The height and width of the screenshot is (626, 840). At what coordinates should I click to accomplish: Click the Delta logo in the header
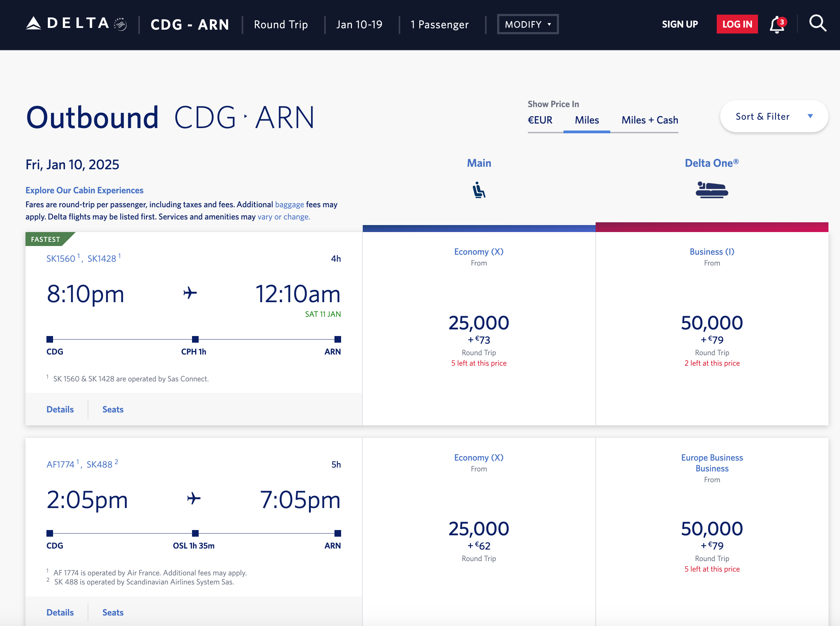76,24
